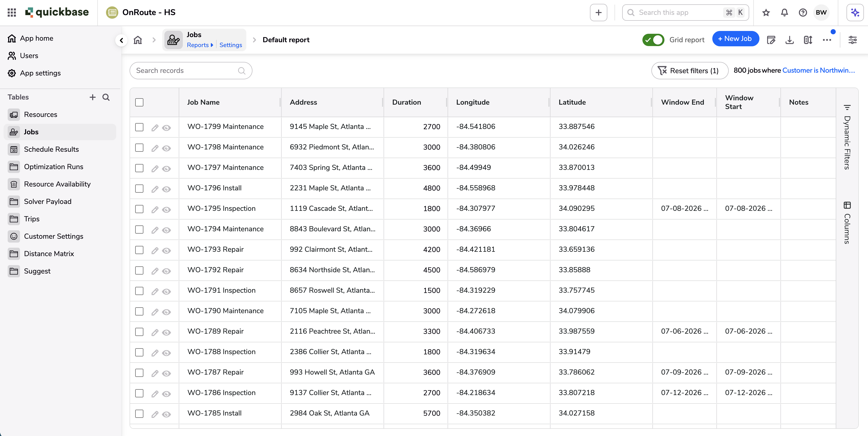
Task: Click the column layout icon in toolbar
Action: coord(808,40)
